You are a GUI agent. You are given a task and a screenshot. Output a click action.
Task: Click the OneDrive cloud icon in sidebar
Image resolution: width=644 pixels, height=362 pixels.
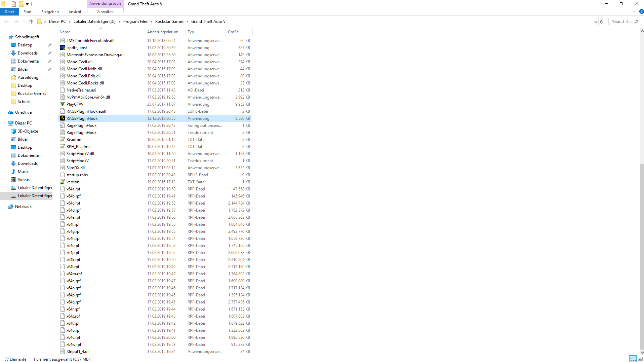[11, 112]
